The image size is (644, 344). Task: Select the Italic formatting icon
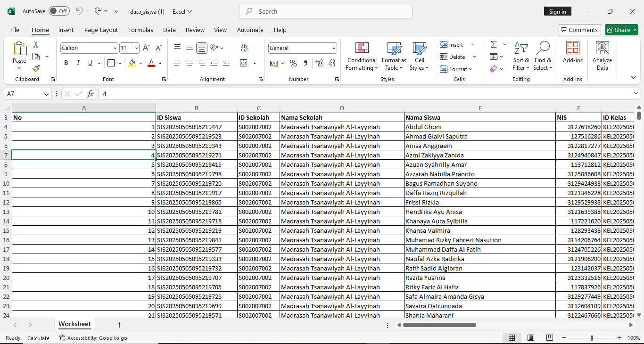tap(78, 63)
